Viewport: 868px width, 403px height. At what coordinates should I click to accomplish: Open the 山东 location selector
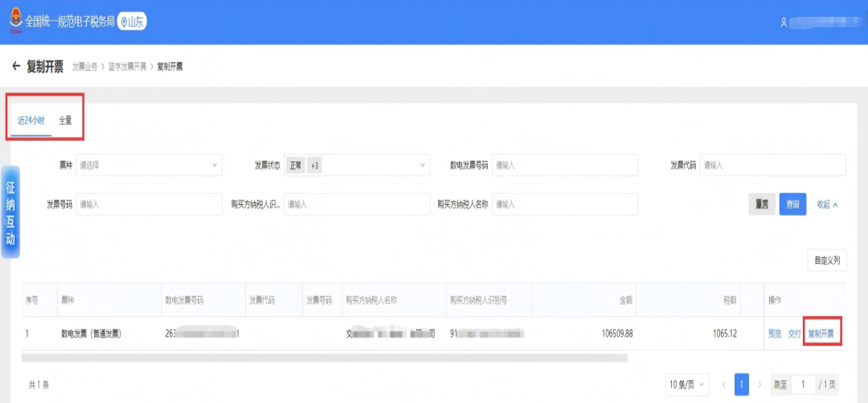point(133,22)
